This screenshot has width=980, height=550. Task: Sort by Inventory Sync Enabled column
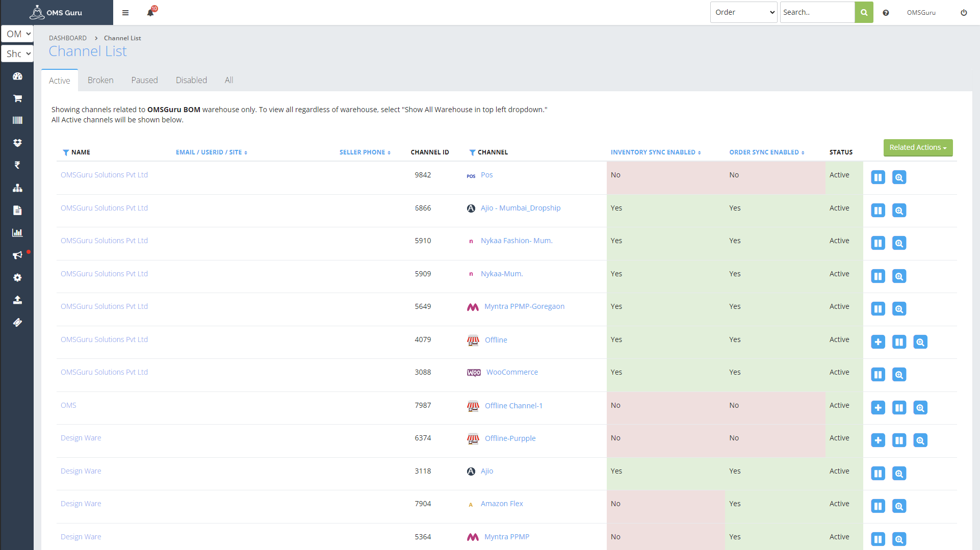655,152
